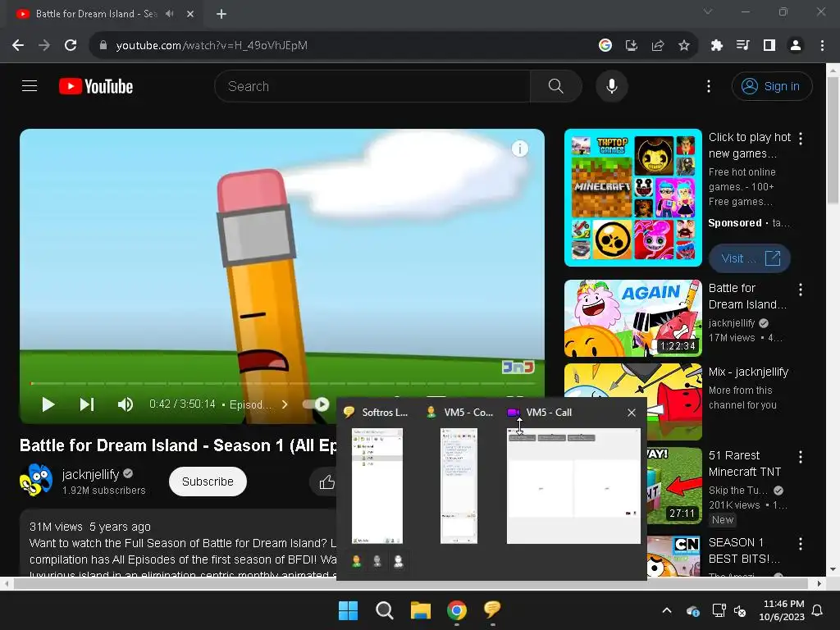
Task: Open a new Chrome tab
Action: click(221, 14)
